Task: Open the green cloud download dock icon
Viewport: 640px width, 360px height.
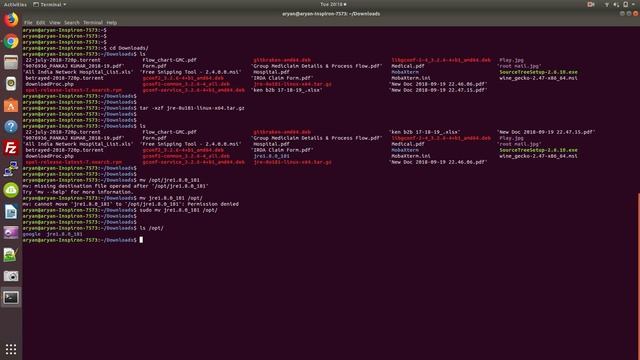Action: point(11,190)
